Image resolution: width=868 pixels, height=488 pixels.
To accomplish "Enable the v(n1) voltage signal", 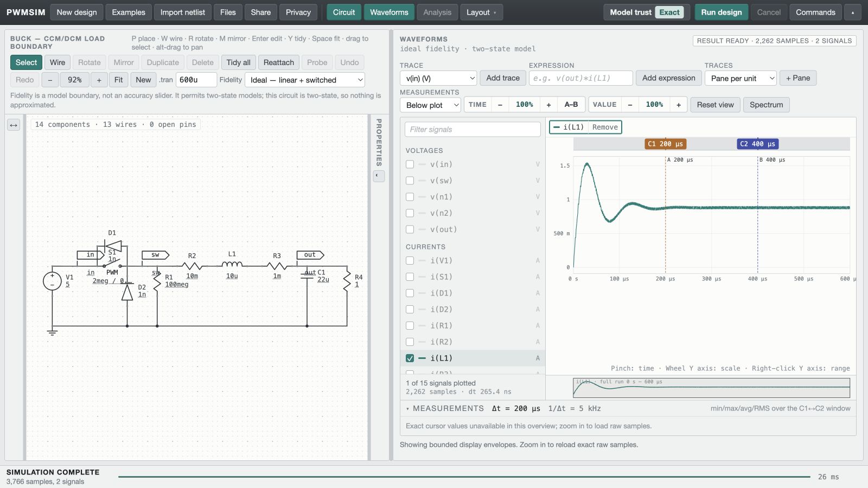I will click(x=410, y=197).
